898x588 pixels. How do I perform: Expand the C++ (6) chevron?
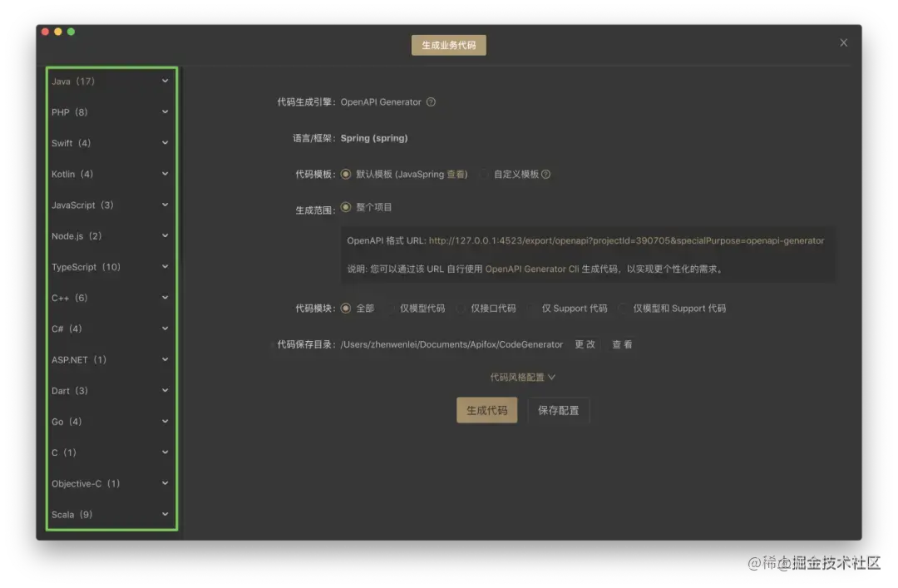[165, 298]
